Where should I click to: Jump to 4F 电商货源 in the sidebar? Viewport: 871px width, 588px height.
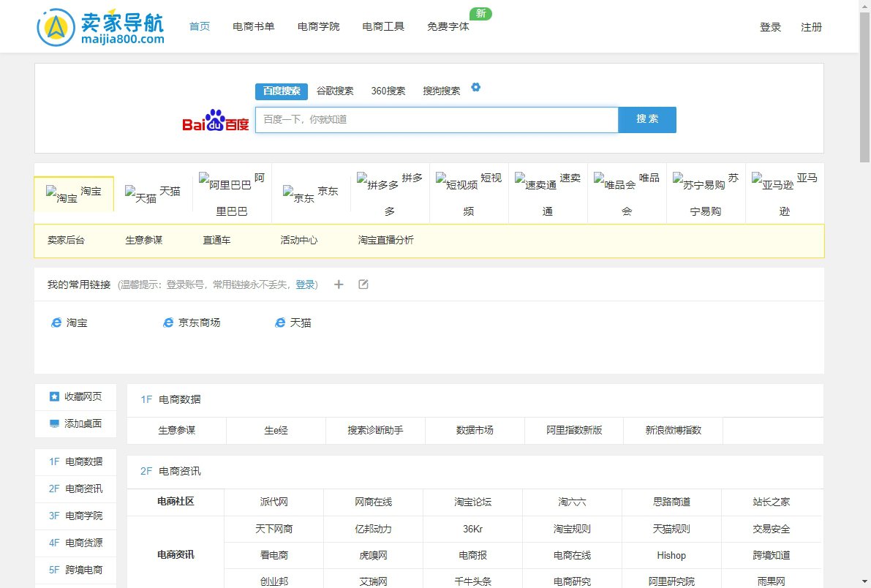(x=75, y=543)
